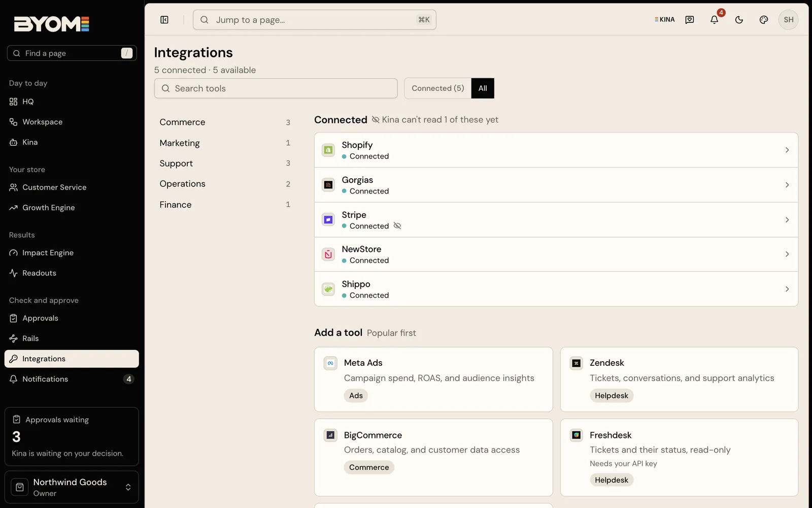Click the red 4 notification badge on bell
Viewport: 812px width, 508px height.
point(721,13)
